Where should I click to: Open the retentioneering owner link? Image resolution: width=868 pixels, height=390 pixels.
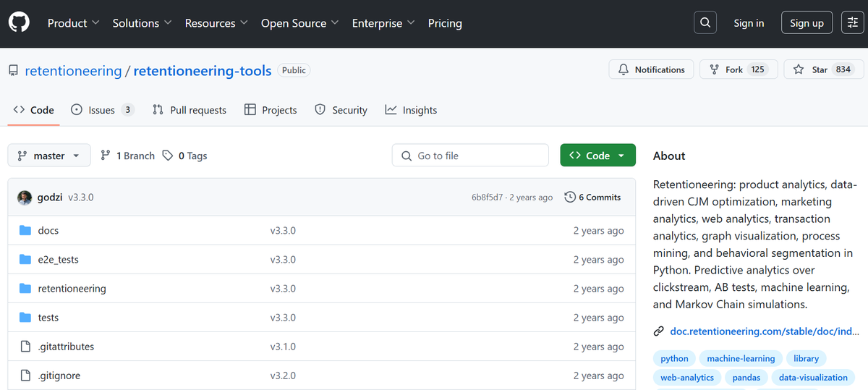[73, 71]
